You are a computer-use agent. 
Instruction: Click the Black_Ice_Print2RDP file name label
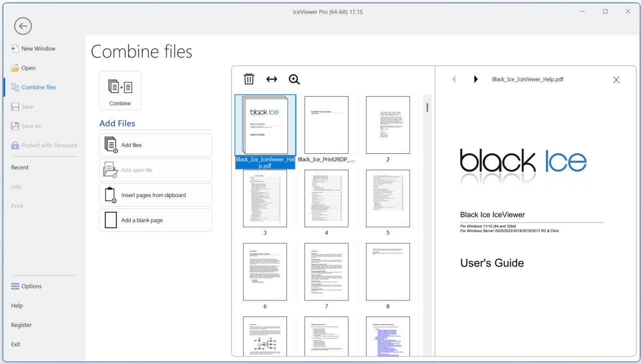pyautogui.click(x=327, y=160)
